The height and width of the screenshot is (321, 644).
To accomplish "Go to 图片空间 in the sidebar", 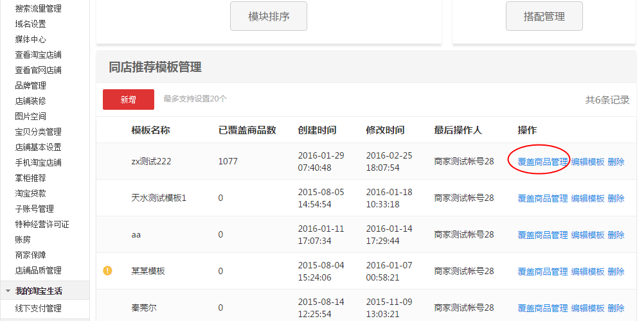I will [x=30, y=116].
